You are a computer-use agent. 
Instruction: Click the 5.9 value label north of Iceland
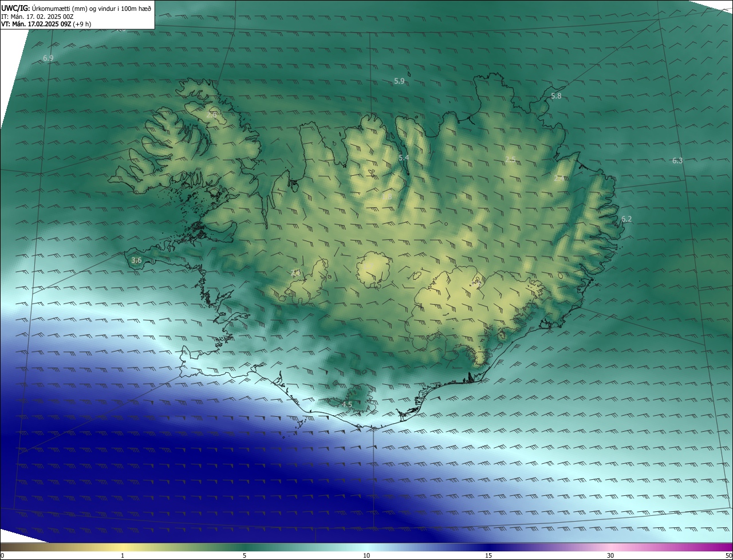399,81
